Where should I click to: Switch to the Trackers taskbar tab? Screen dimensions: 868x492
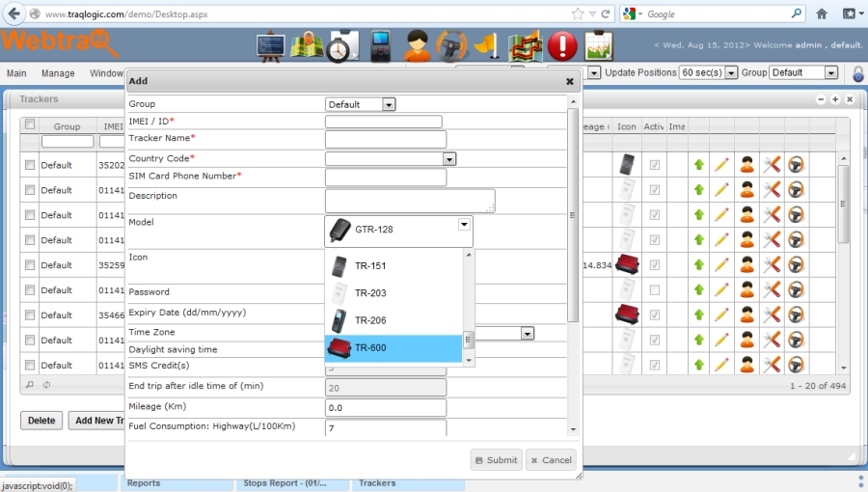tap(407, 483)
